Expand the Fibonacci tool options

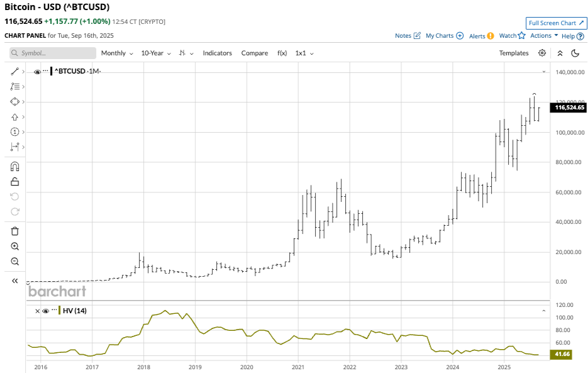(23, 87)
